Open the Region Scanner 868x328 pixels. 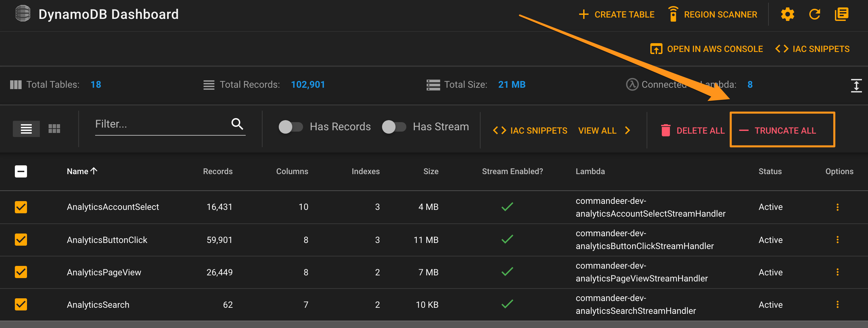click(712, 15)
